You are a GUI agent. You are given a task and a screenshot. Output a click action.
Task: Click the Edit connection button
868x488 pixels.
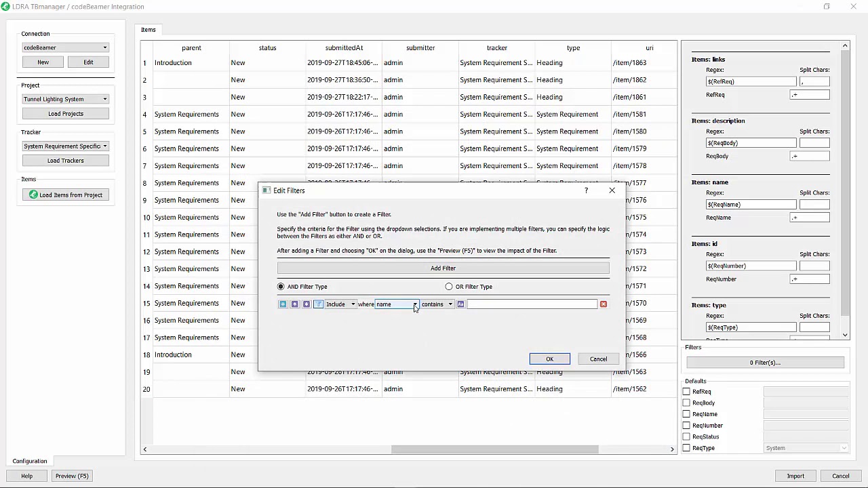(x=88, y=62)
